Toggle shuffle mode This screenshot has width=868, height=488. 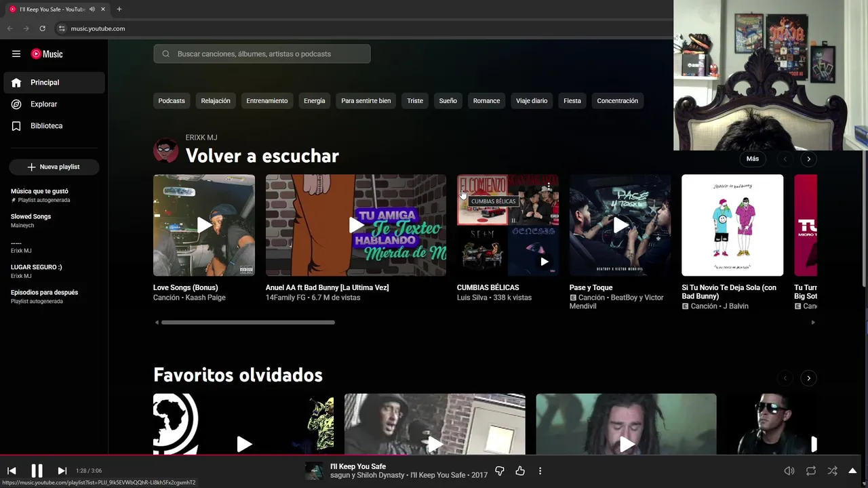tap(833, 471)
